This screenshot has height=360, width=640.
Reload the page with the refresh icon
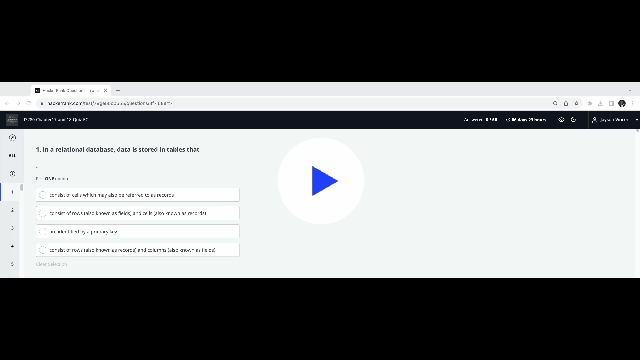tap(29, 103)
